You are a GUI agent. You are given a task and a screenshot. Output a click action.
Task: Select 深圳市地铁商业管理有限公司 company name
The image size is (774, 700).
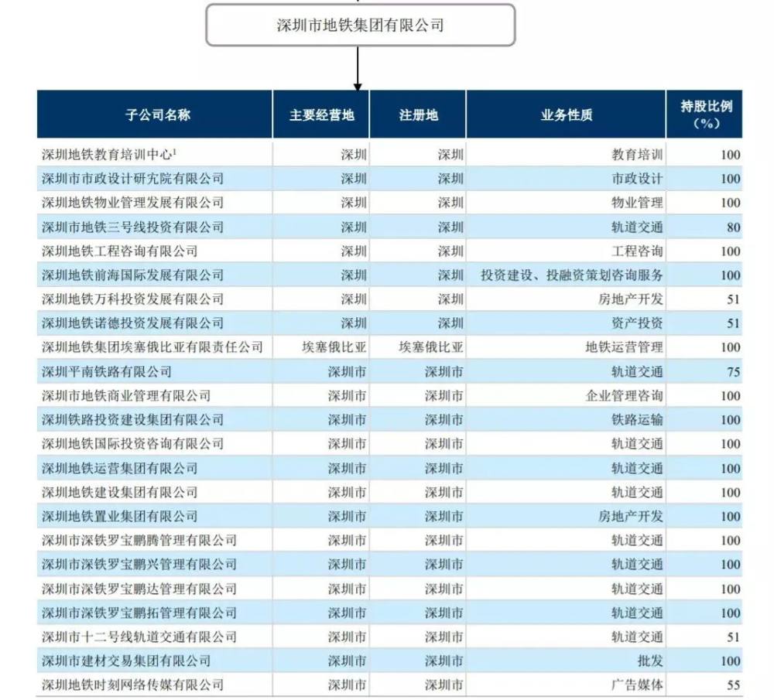[126, 395]
